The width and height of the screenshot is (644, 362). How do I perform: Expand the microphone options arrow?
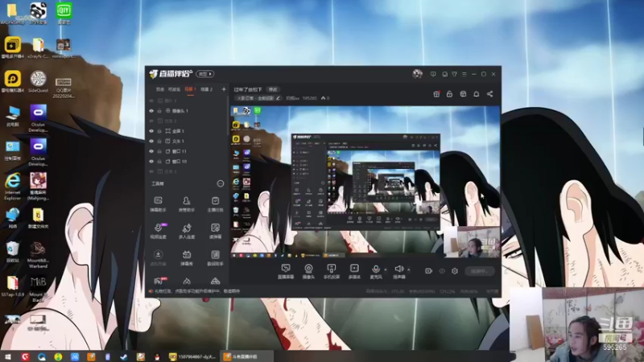coord(386,269)
